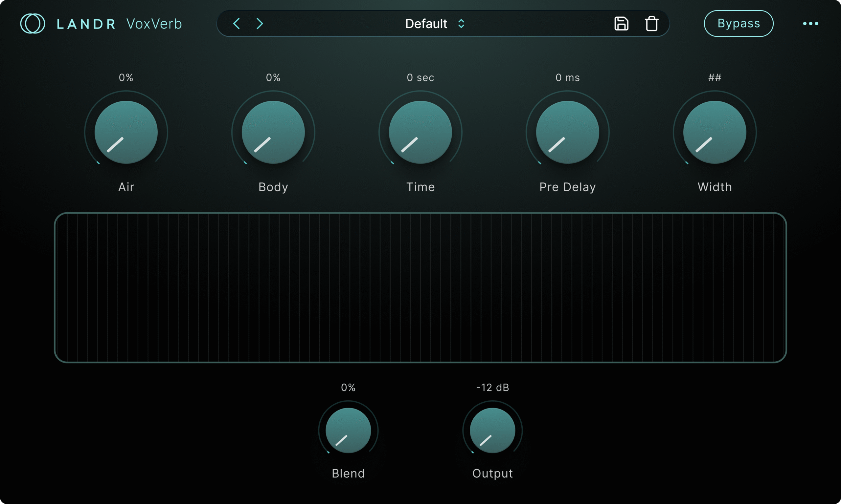Click the Body knob
The image size is (841, 504).
[273, 132]
